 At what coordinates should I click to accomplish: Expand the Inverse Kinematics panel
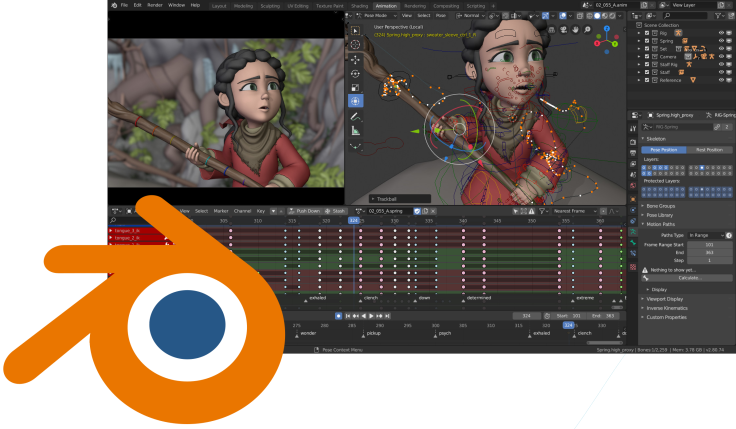click(668, 308)
